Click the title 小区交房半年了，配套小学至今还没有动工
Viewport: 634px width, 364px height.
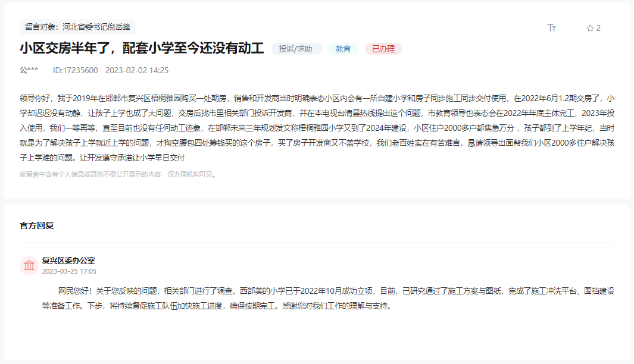tap(142, 49)
